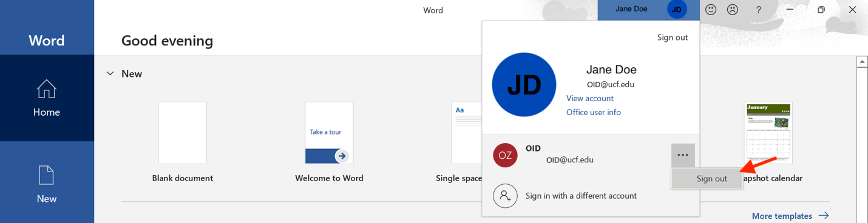Click the Blank document label
This screenshot has width=868, height=223.
click(183, 178)
